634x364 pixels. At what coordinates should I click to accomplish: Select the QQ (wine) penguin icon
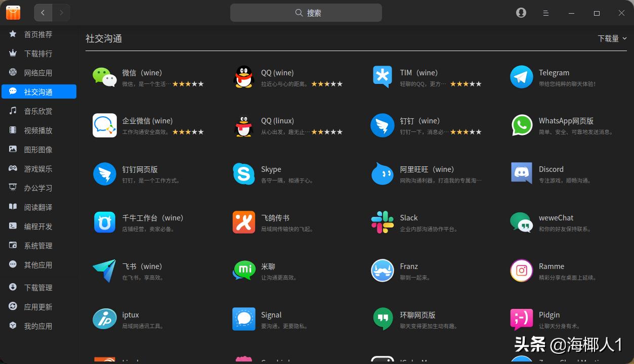[x=243, y=77]
